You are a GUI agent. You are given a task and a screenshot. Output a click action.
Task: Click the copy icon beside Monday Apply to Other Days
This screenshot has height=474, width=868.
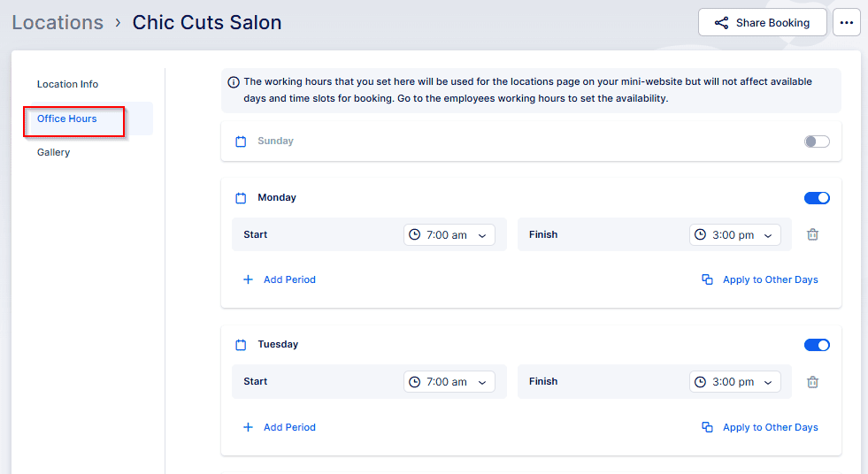click(707, 279)
